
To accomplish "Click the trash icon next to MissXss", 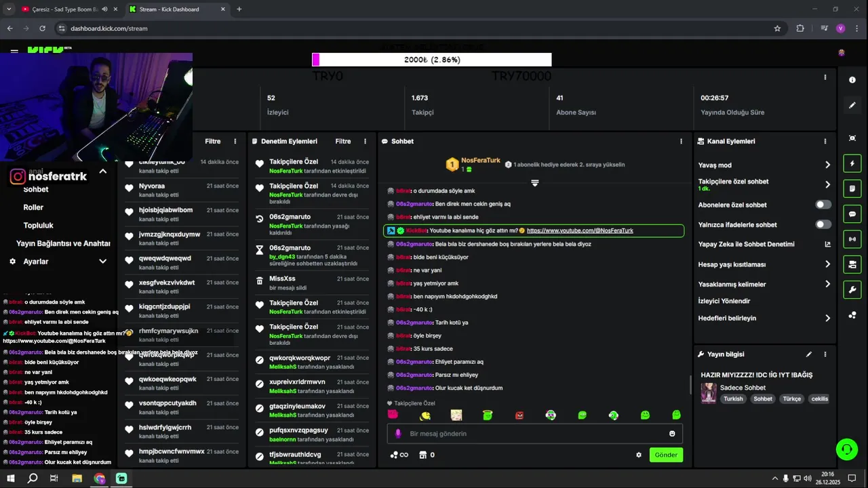I will click(x=259, y=280).
